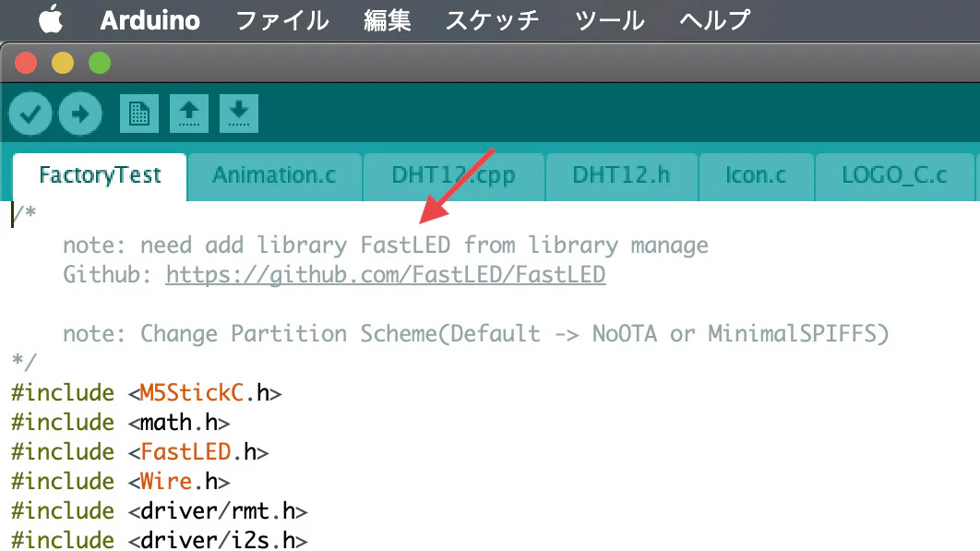Open the 編集 menu
This screenshot has height=551, width=980.
pos(387,20)
